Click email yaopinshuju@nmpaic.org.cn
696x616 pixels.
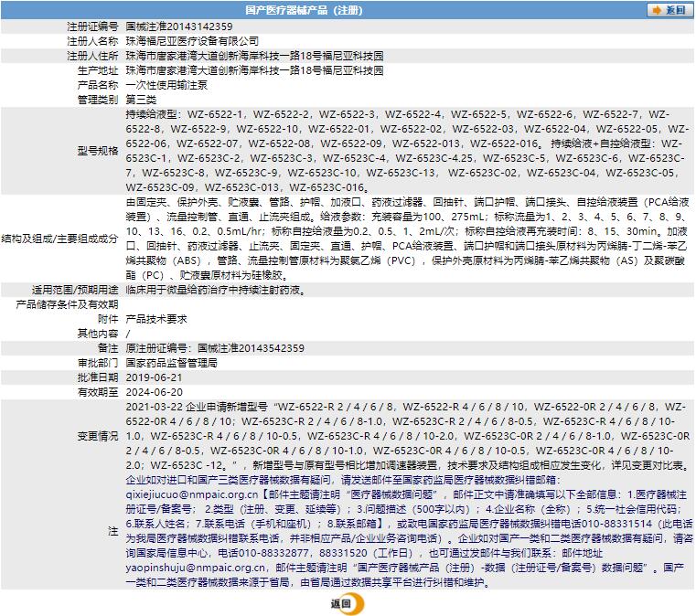click(x=196, y=568)
